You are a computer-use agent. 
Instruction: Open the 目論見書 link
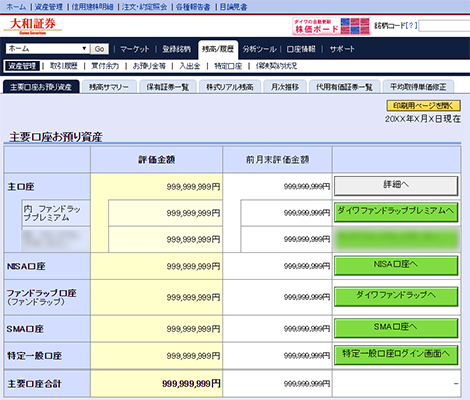click(233, 7)
